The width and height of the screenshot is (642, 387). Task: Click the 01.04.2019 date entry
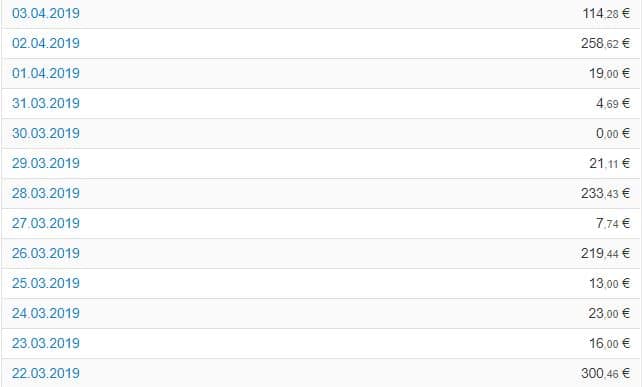click(46, 73)
